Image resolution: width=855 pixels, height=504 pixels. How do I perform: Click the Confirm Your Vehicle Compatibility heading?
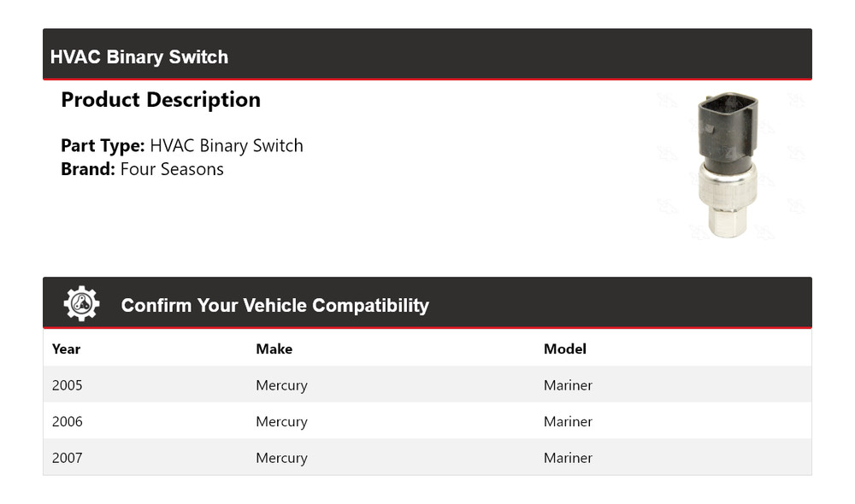point(274,305)
